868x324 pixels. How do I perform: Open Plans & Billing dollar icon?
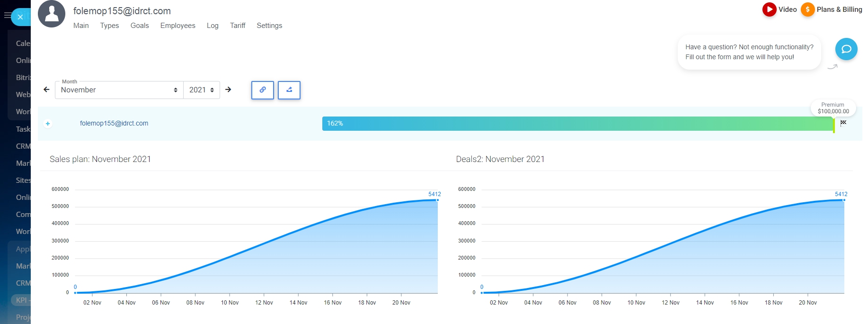tap(807, 9)
